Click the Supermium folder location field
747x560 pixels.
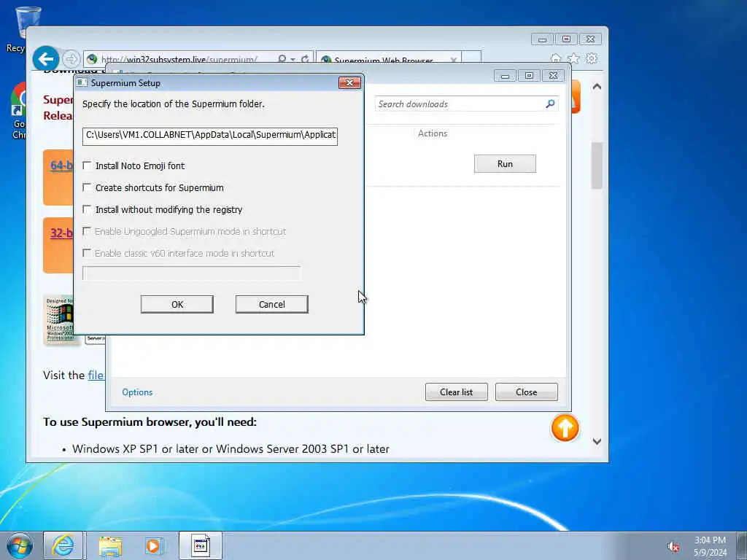point(209,136)
